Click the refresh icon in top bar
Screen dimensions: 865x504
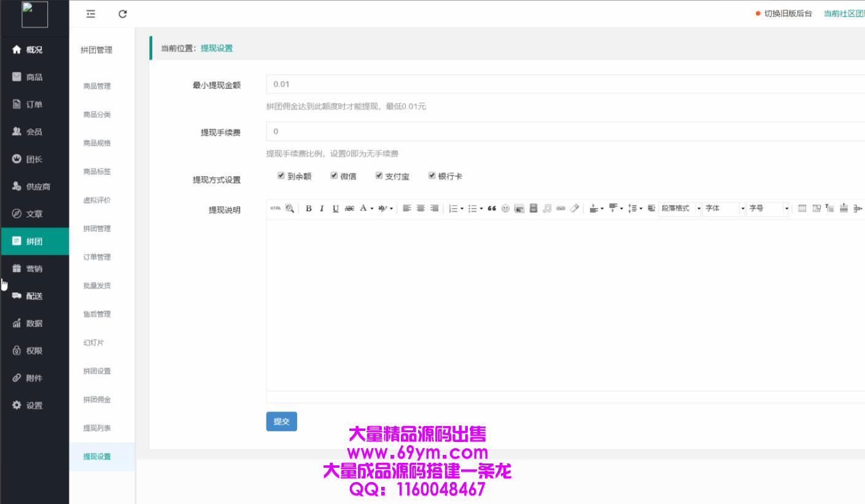click(123, 14)
